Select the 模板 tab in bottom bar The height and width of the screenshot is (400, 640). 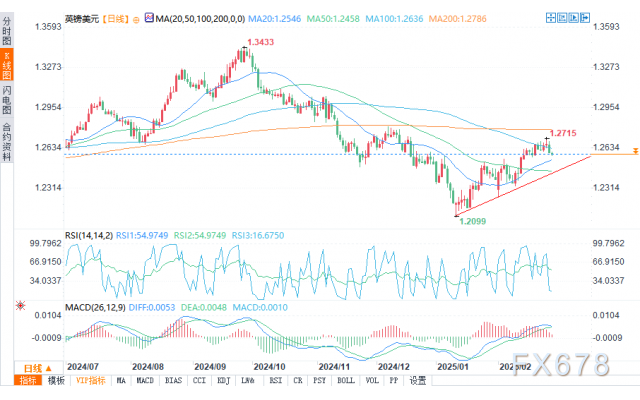click(x=56, y=380)
